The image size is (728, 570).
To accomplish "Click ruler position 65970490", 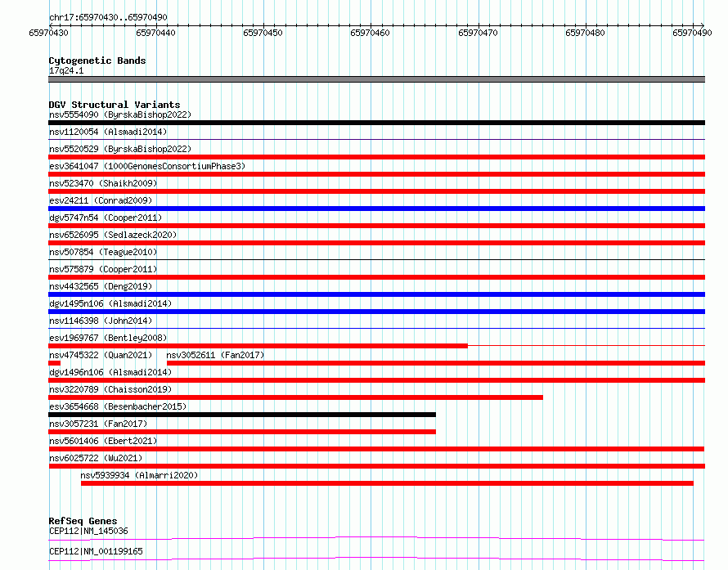I will click(x=692, y=33).
